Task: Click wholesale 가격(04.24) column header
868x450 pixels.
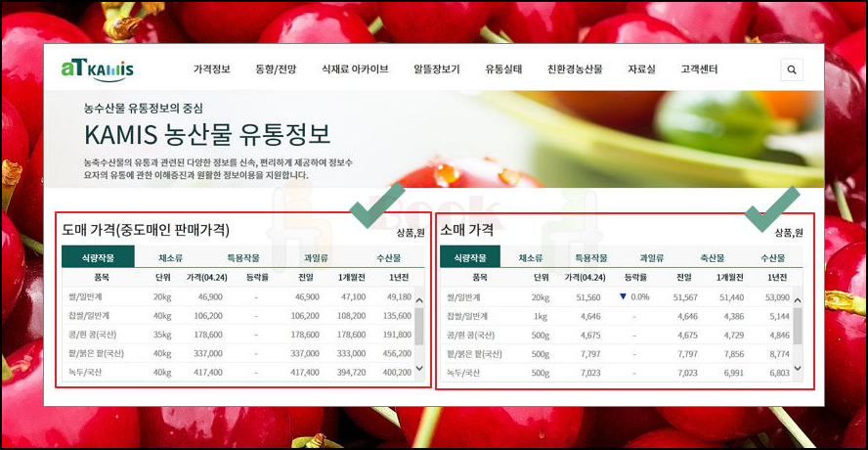Action: pyautogui.click(x=205, y=277)
